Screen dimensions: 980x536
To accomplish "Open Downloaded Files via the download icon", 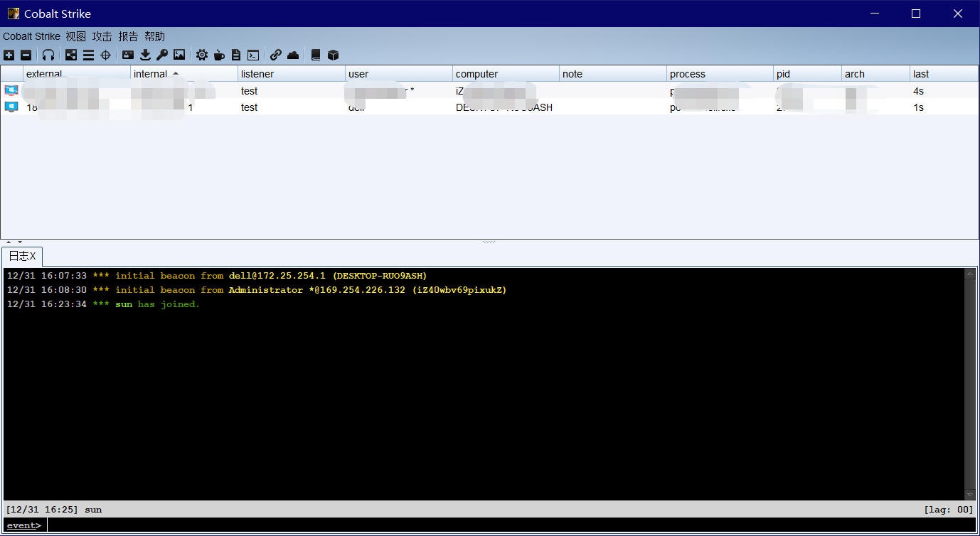I will (x=145, y=55).
